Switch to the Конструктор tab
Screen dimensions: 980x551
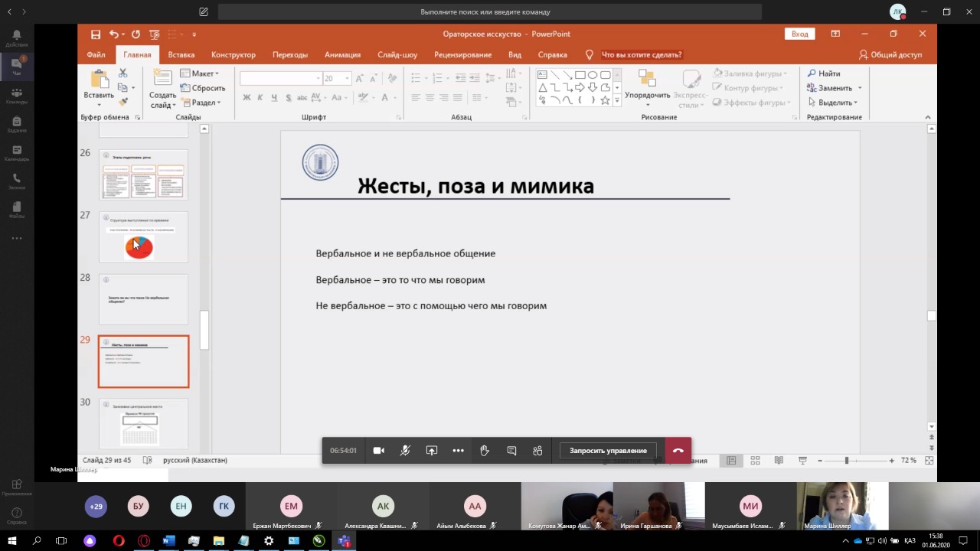click(x=234, y=55)
